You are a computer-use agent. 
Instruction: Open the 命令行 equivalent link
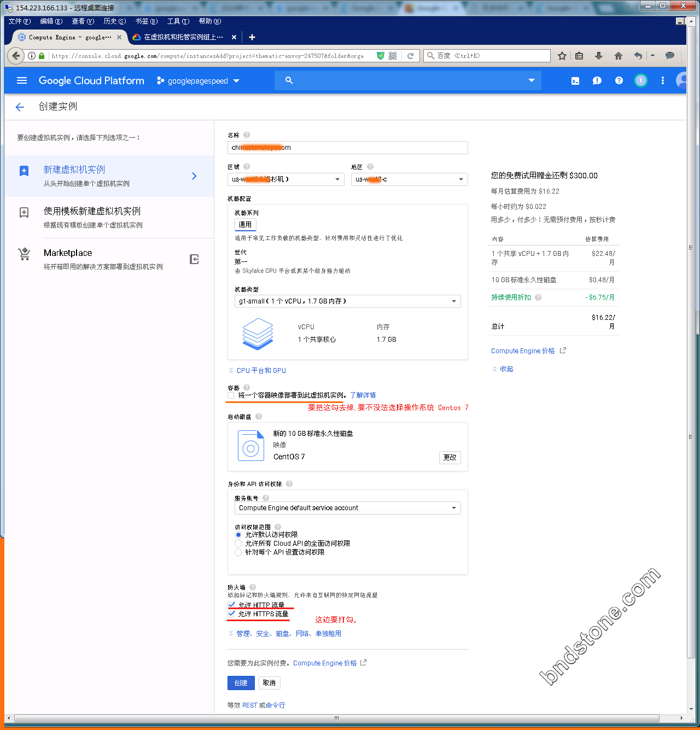pos(275,705)
